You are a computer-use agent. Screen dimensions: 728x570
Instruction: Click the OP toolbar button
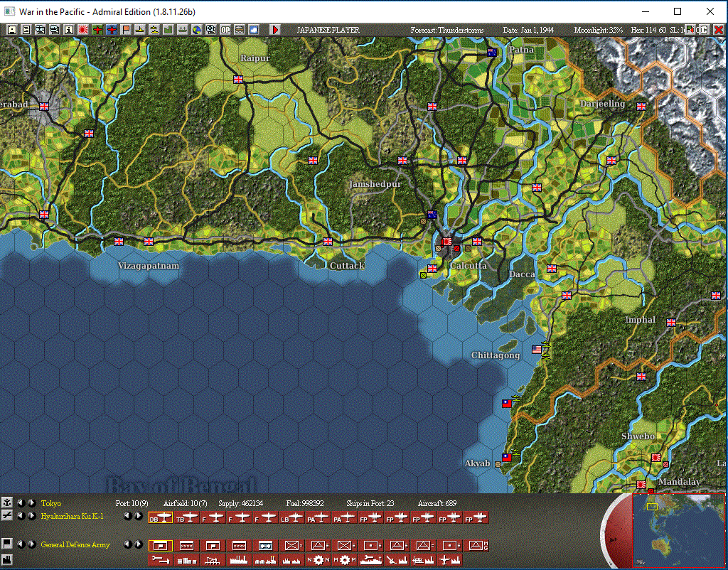click(225, 30)
